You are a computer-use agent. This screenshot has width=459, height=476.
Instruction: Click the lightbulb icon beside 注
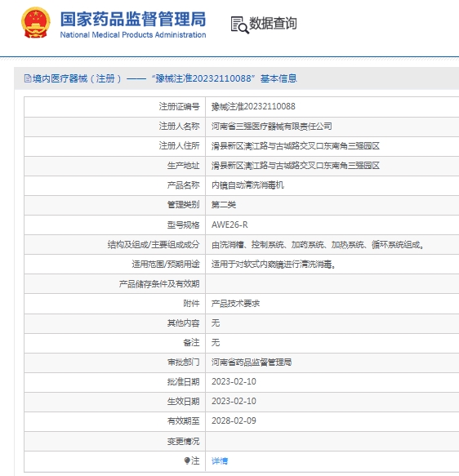[187, 460]
